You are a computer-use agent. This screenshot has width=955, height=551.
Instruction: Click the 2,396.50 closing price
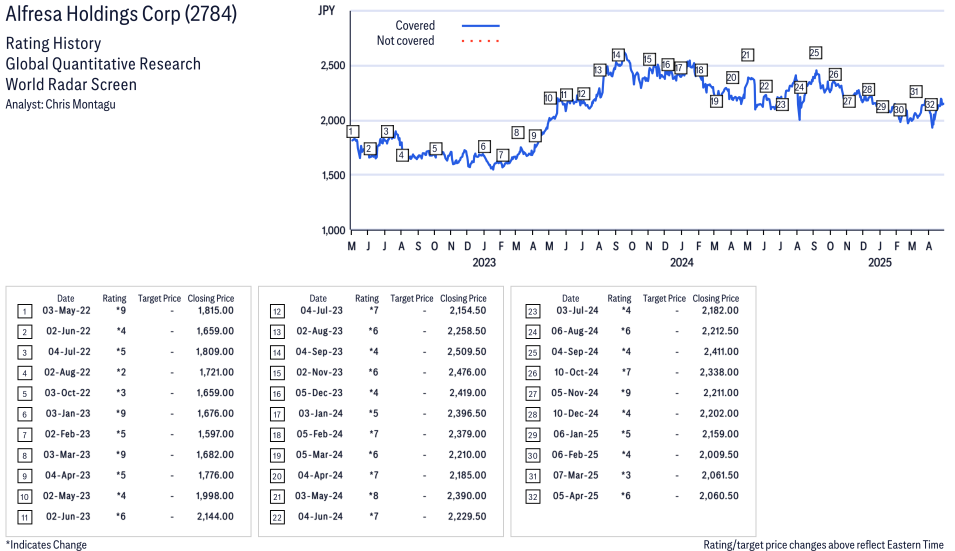click(x=467, y=413)
